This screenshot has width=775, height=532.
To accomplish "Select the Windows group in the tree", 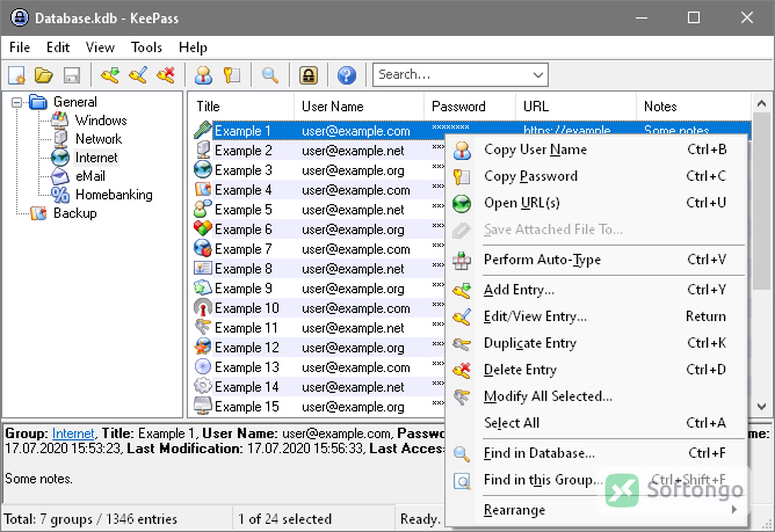I will 101,120.
